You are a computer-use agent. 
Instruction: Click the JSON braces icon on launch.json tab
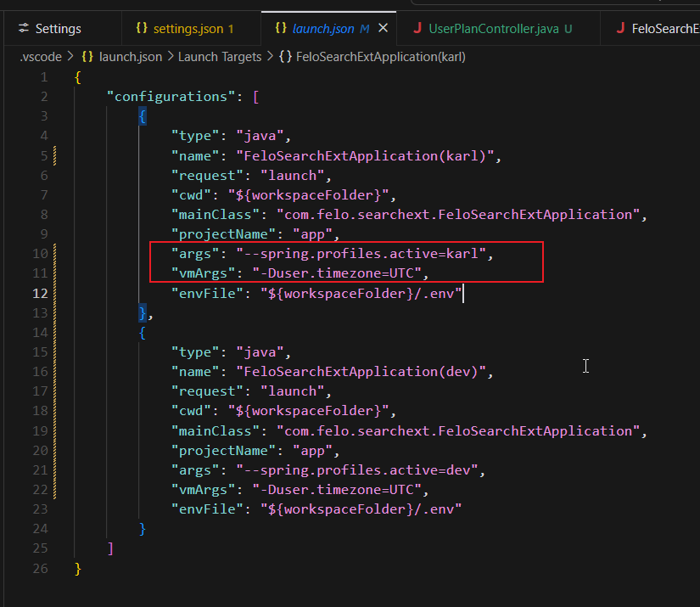(x=281, y=28)
